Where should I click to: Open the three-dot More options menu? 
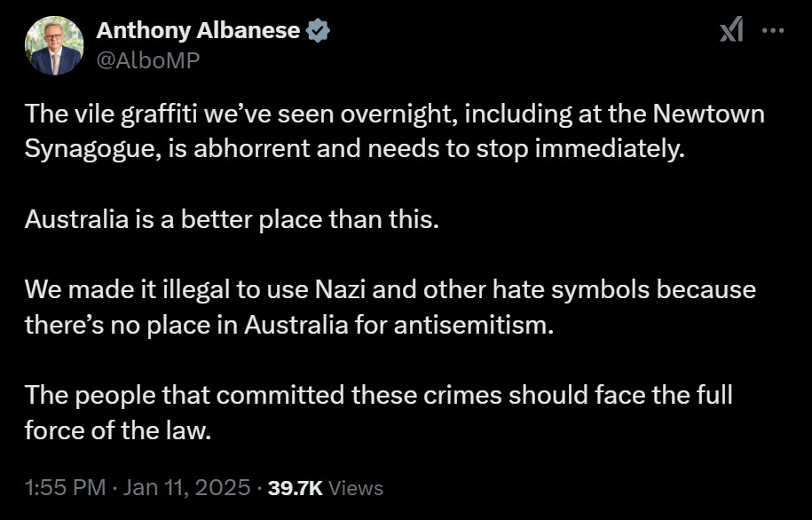click(x=774, y=30)
